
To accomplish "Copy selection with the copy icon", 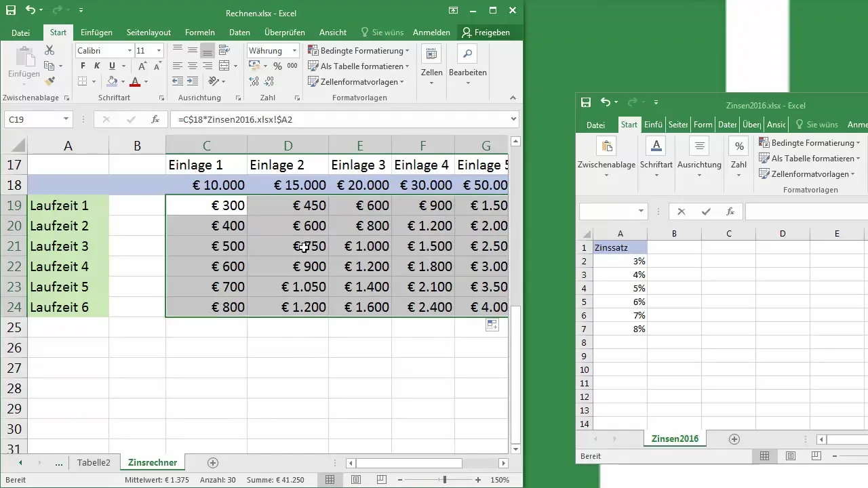I will 50,66.
